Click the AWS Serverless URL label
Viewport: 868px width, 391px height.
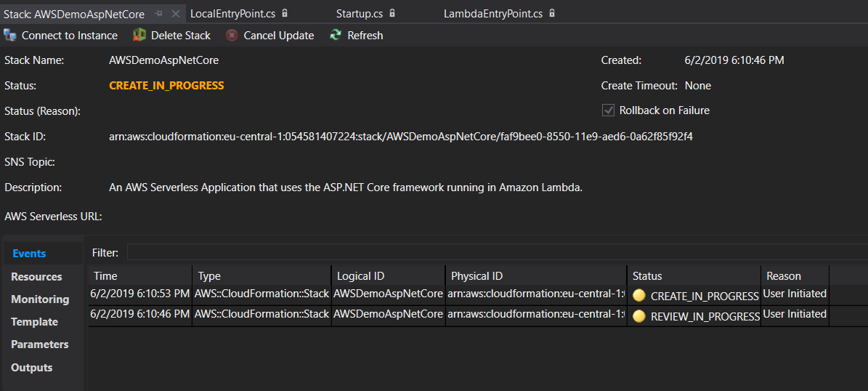53,217
